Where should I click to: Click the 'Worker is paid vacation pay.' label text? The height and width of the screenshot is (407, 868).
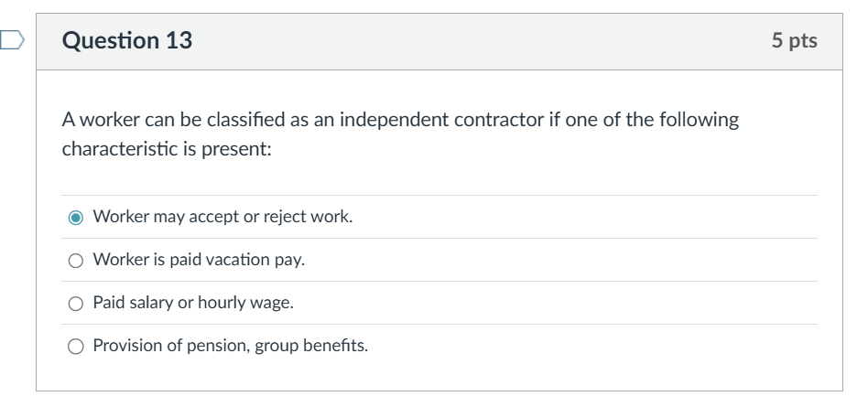pyautogui.click(x=199, y=260)
